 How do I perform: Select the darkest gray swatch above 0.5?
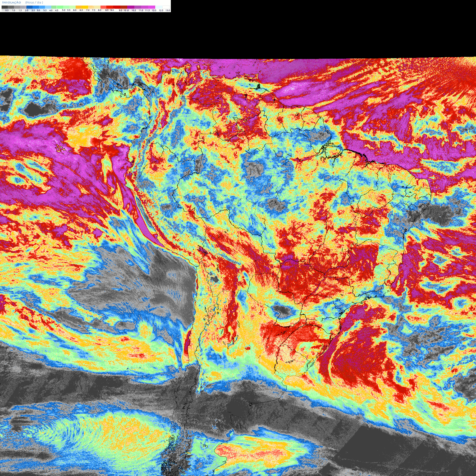coord(4,7)
